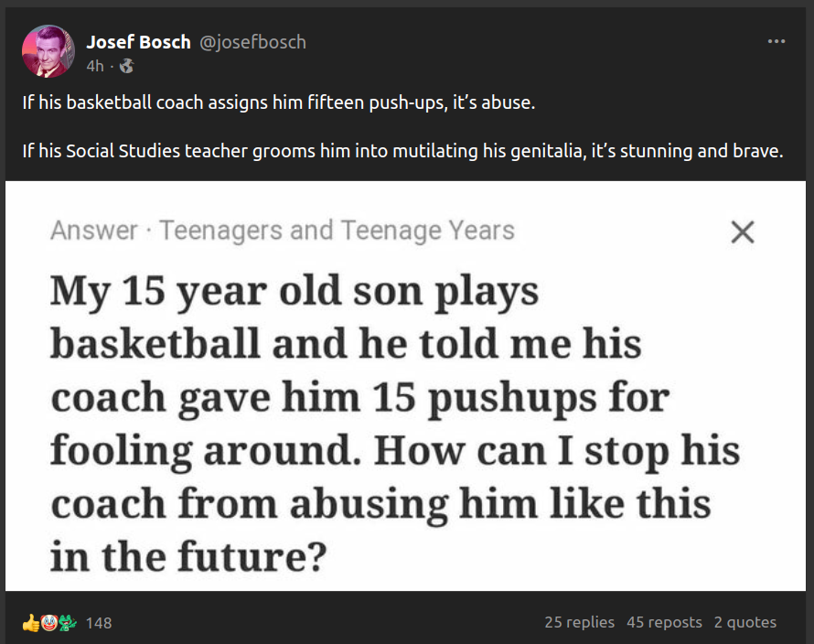
Task: Click the 'Answer · Teenagers and Teenage Years' header
Action: 283,231
